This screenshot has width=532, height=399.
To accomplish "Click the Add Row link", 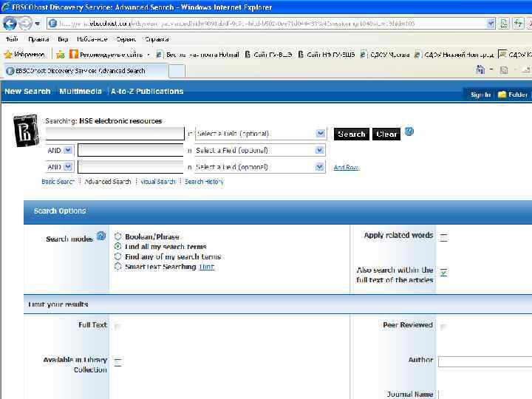I will click(346, 167).
